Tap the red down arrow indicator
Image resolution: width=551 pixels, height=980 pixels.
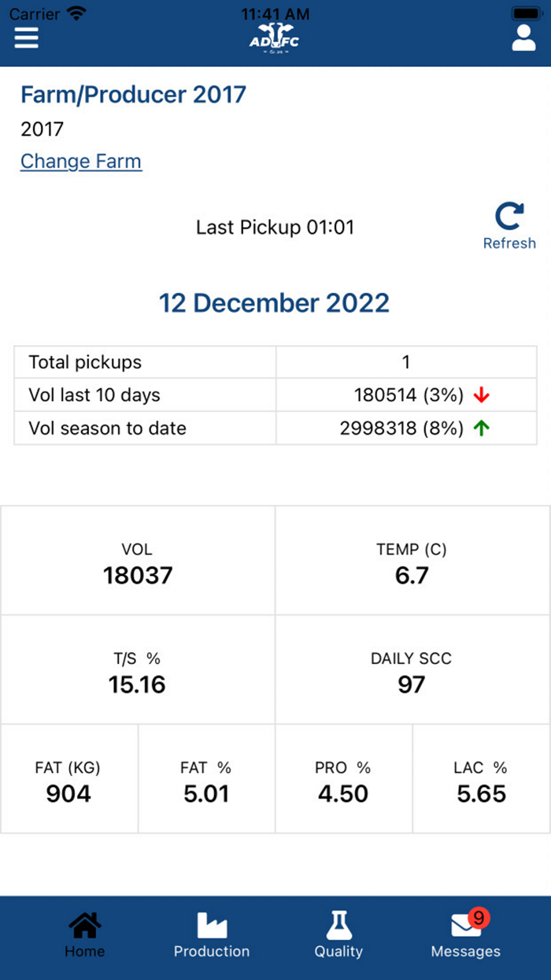(482, 395)
